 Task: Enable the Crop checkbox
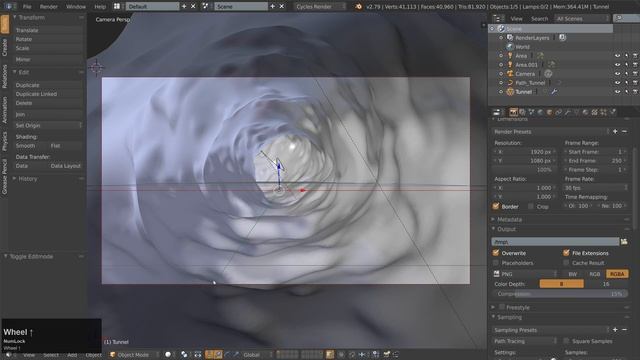(531, 207)
